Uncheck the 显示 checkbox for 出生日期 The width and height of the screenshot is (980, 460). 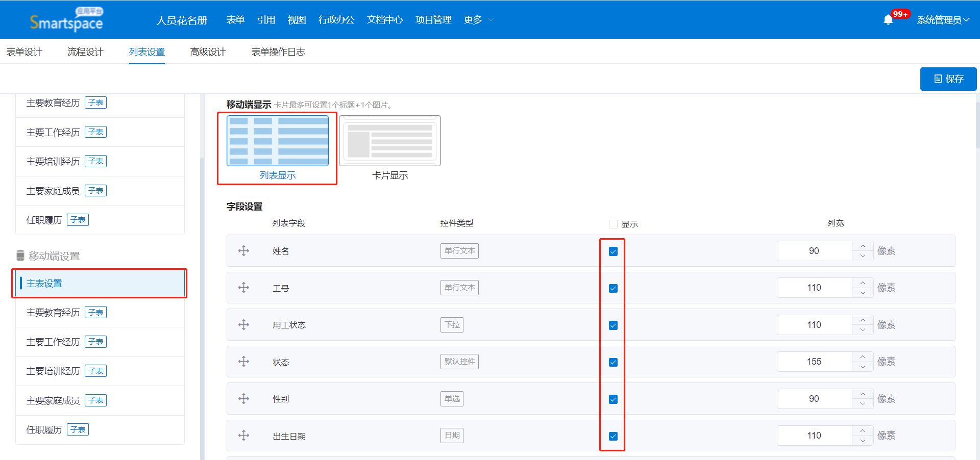click(x=614, y=436)
